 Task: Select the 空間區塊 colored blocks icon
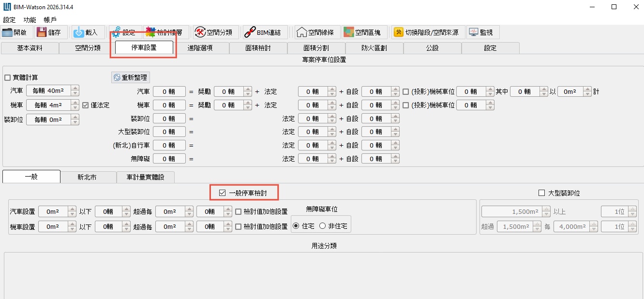[x=348, y=32]
